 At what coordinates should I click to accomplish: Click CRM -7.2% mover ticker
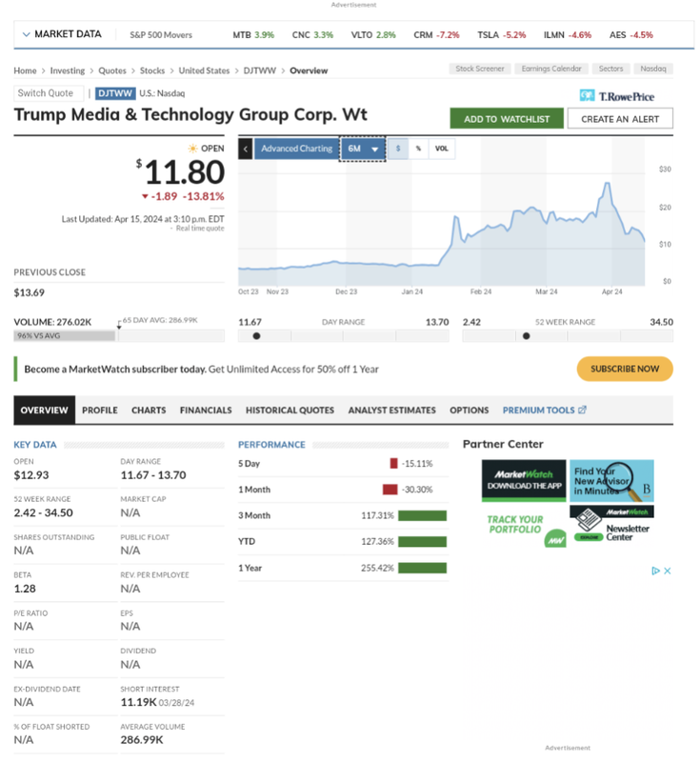click(436, 35)
